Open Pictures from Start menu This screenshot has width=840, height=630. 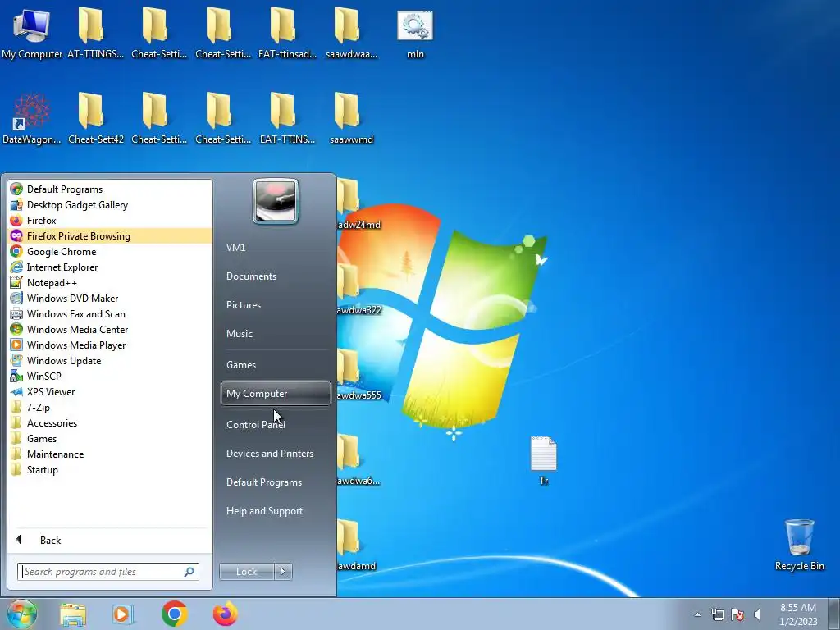pyautogui.click(x=276, y=305)
